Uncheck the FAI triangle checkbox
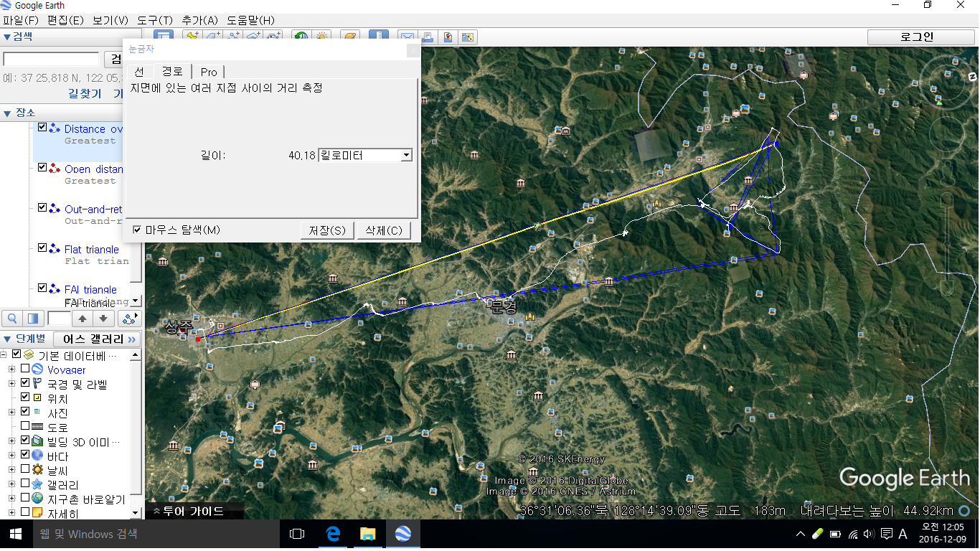This screenshot has width=980, height=551. [x=42, y=288]
